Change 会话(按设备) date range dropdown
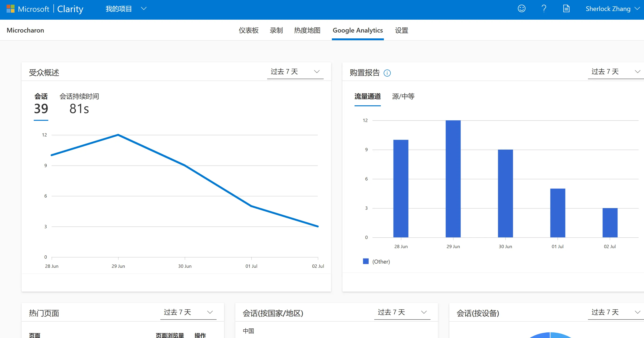 [616, 312]
